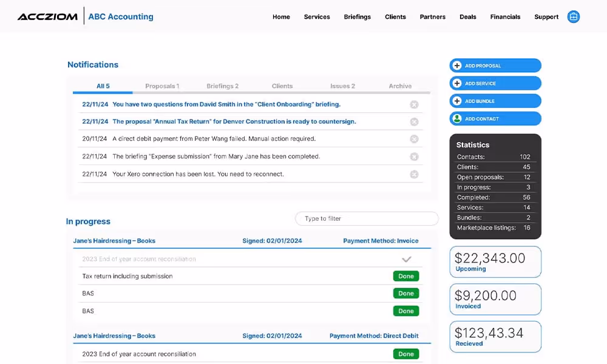
Task: Click the Add Service button
Action: coord(495,84)
